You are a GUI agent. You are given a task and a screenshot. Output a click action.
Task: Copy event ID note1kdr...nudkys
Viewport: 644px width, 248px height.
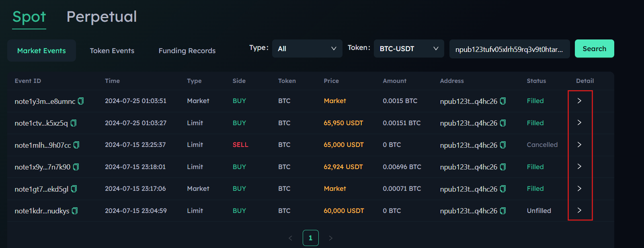pyautogui.click(x=75, y=211)
